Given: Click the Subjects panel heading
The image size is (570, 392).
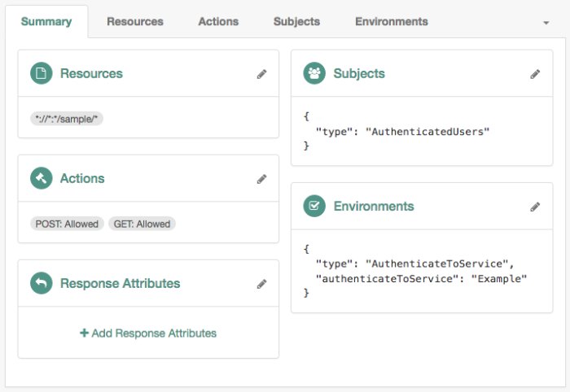Looking at the screenshot, I should click(359, 73).
